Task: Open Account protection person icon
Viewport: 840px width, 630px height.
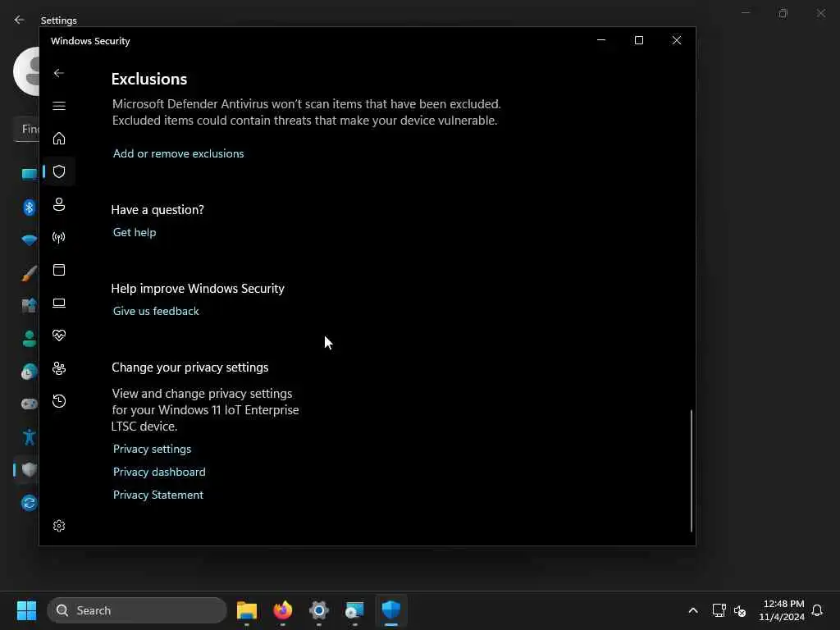Action: tap(59, 204)
